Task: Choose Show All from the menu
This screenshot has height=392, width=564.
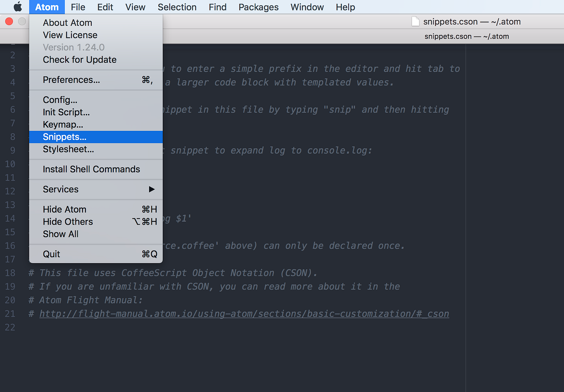Action: 60,234
